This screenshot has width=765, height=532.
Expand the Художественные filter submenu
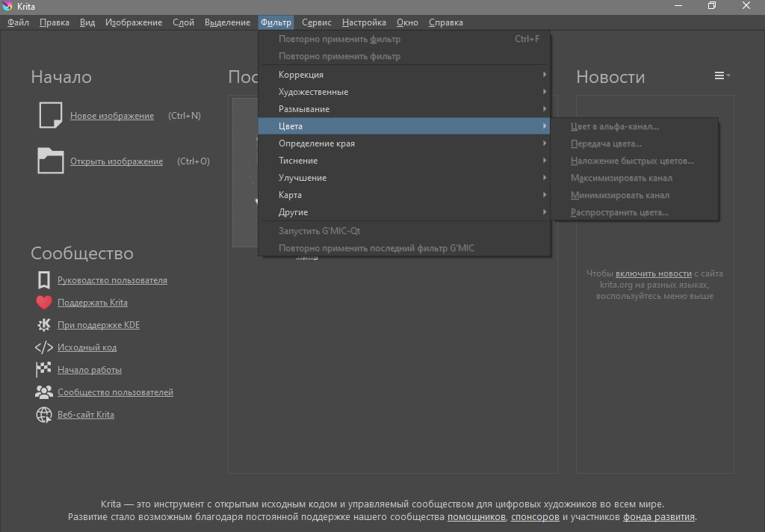pyautogui.click(x=404, y=92)
